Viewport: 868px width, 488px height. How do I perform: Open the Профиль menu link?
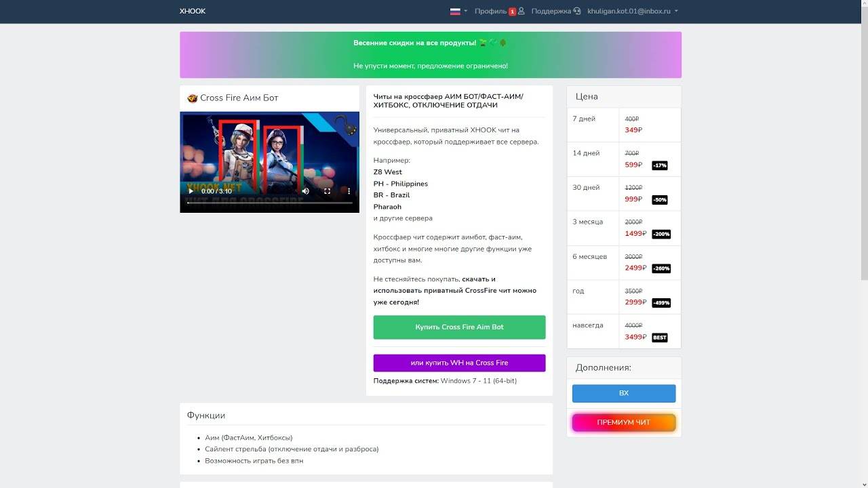click(490, 11)
